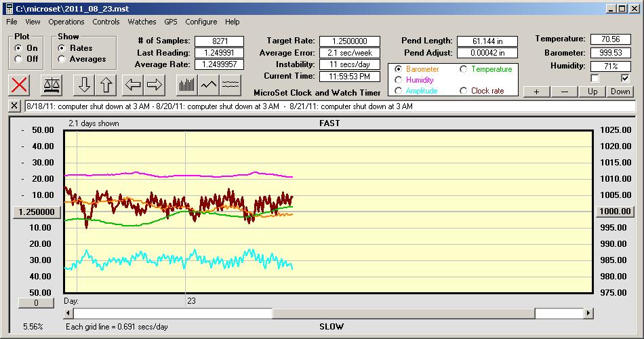Click the 5.56% status text
The width and height of the screenshot is (644, 339).
33,327
